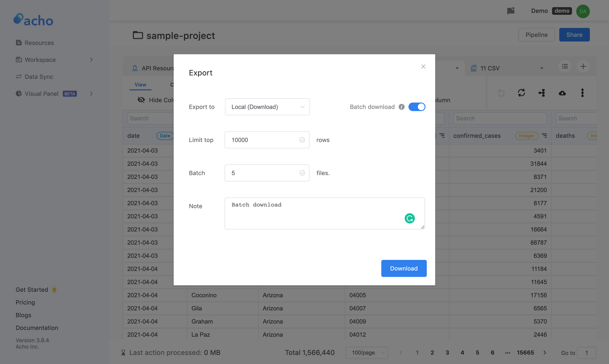
Task: Click the cloud download export icon
Action: coord(562,93)
